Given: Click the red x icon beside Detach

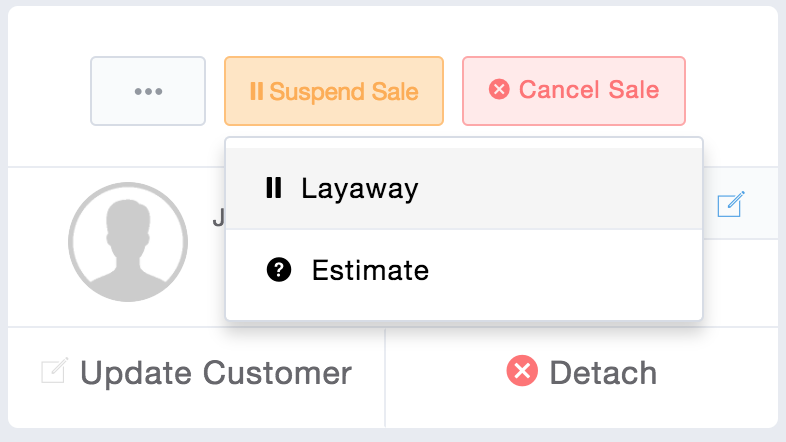Looking at the screenshot, I should click(522, 373).
